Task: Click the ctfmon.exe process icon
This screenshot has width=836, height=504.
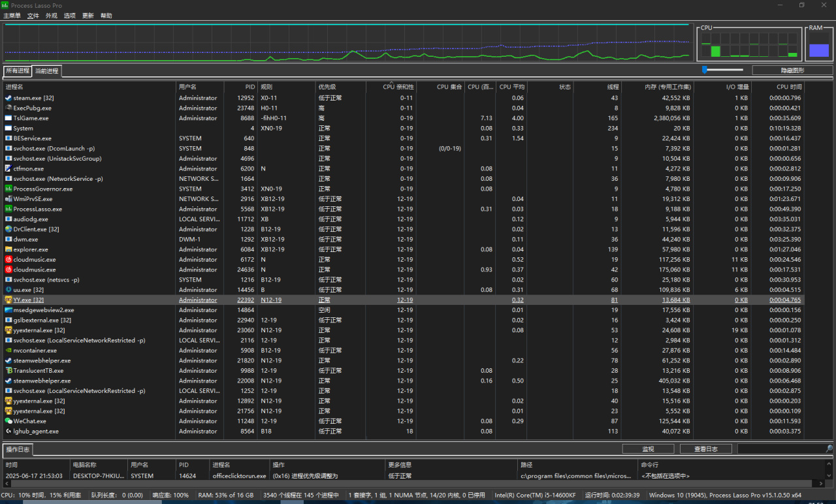Action: [8, 168]
